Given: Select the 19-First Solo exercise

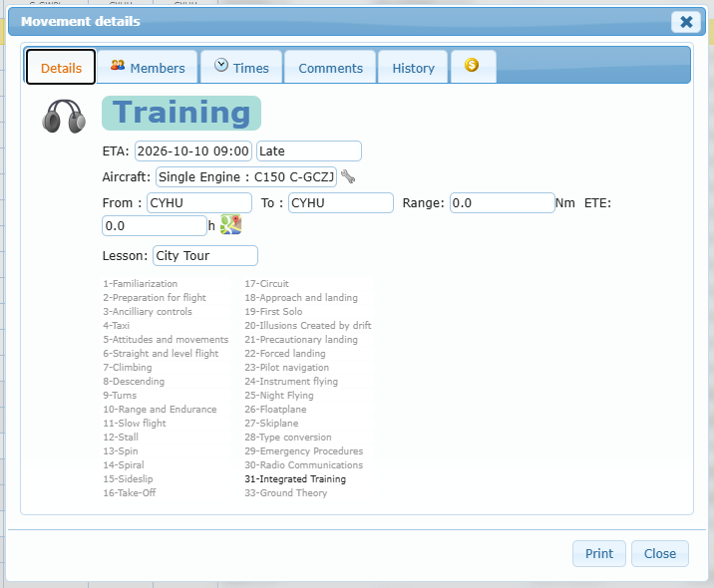Looking at the screenshot, I should point(273,311).
